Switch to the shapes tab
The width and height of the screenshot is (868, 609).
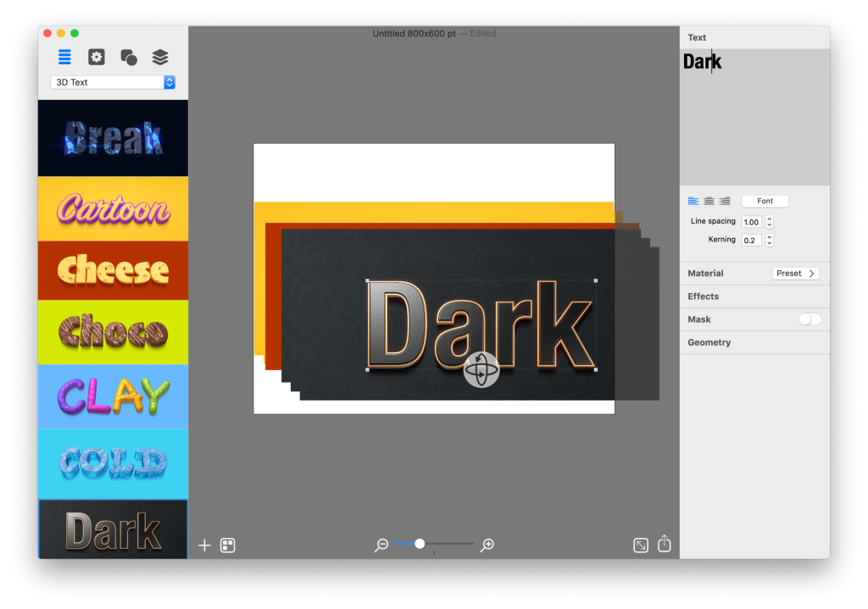point(128,57)
